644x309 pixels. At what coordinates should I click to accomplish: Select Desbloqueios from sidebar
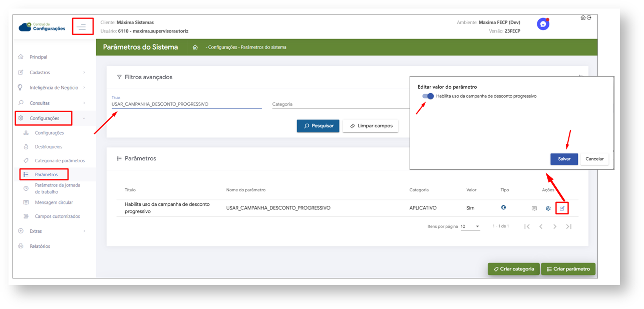(48, 147)
